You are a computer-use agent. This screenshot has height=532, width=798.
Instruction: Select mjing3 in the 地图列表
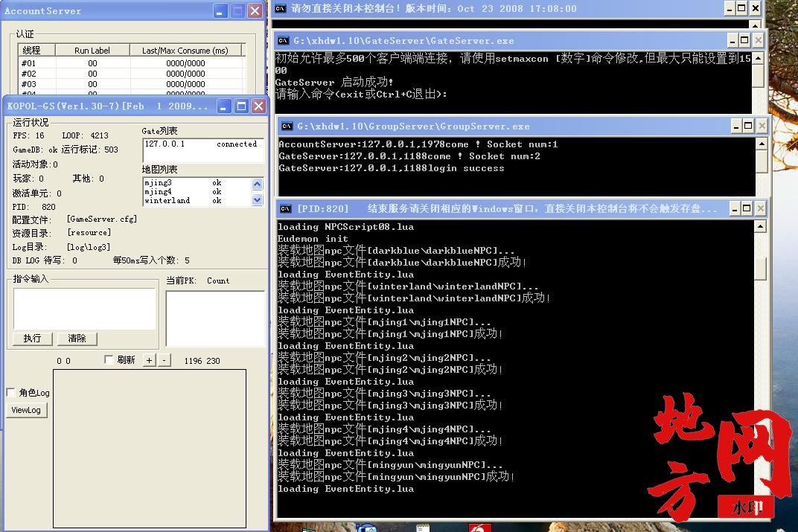197,182
